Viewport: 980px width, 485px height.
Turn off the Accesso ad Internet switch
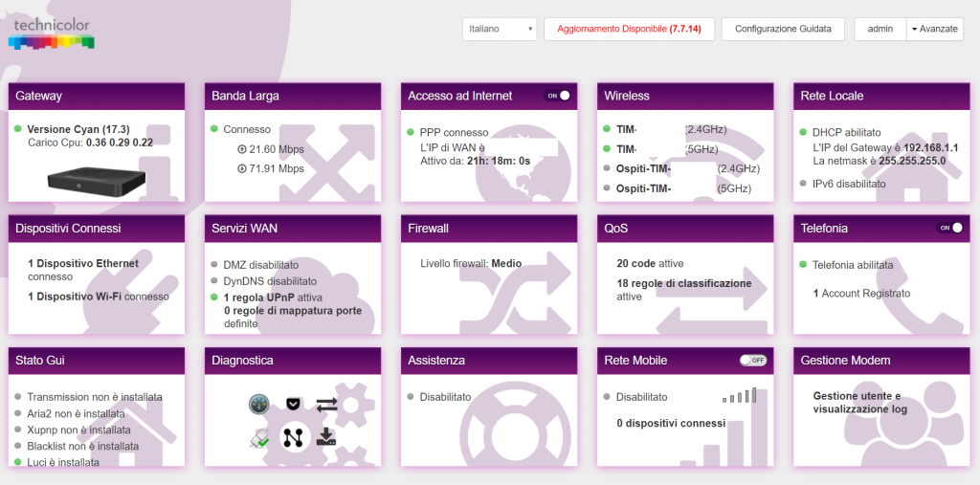pyautogui.click(x=557, y=96)
